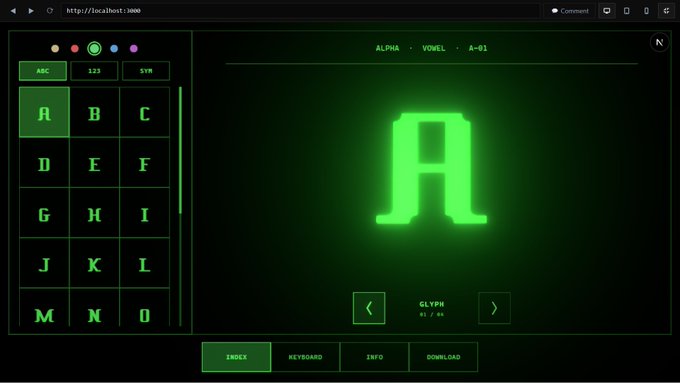Click the localhost:3000 address bar
680x383 pixels.
point(300,11)
